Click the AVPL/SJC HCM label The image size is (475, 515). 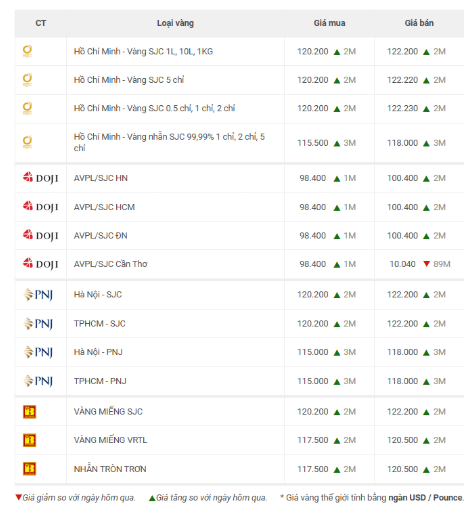104,207
